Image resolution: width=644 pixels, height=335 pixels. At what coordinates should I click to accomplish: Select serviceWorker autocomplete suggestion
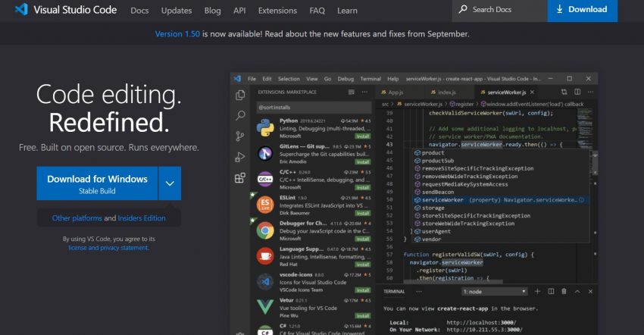(x=500, y=200)
